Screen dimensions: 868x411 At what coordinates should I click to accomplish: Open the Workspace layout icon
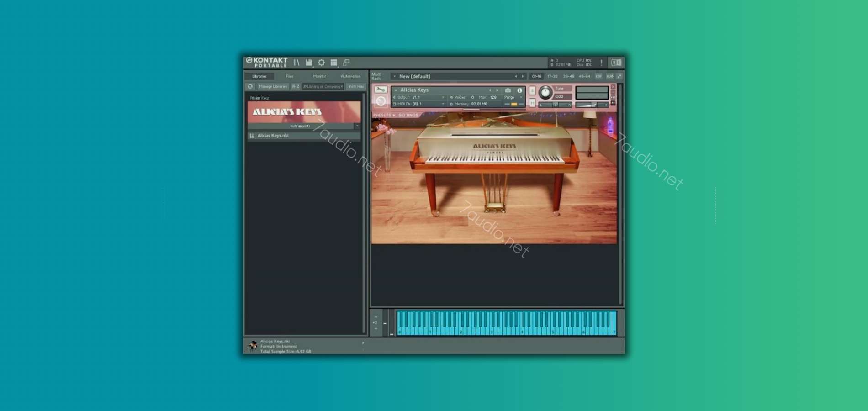coord(334,63)
